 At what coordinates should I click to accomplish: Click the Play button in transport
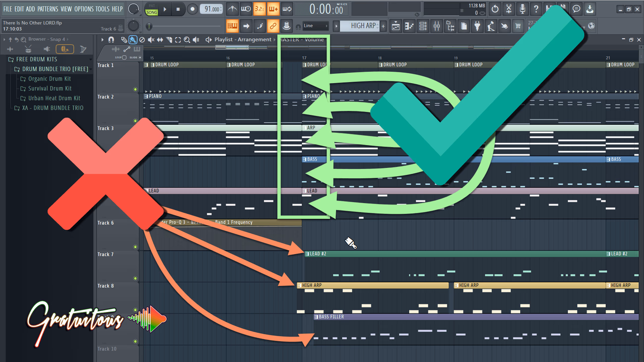pyautogui.click(x=165, y=9)
